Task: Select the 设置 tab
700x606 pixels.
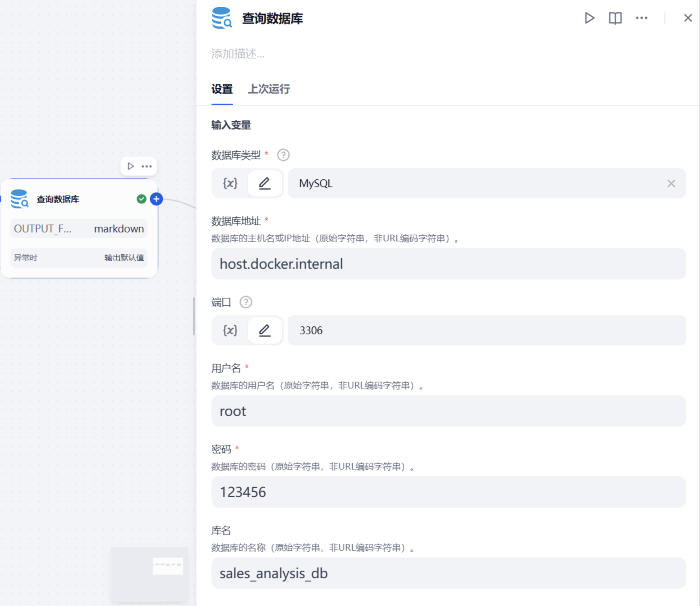Action: [x=222, y=89]
